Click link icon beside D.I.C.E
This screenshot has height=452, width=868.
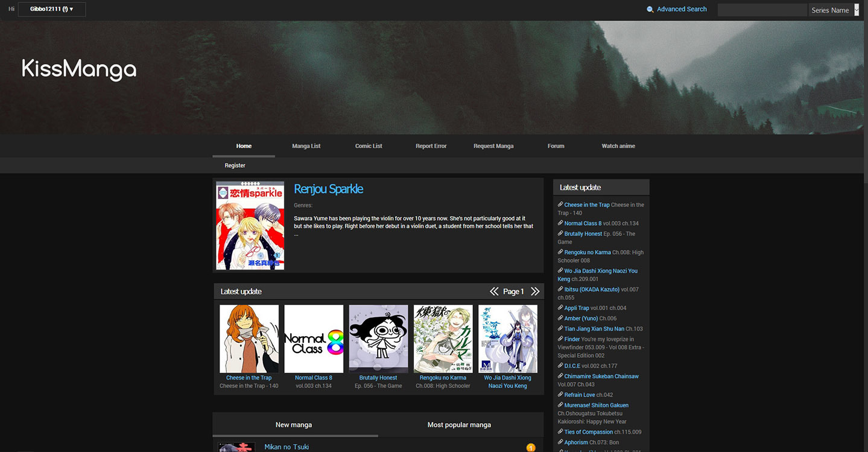[x=560, y=365]
